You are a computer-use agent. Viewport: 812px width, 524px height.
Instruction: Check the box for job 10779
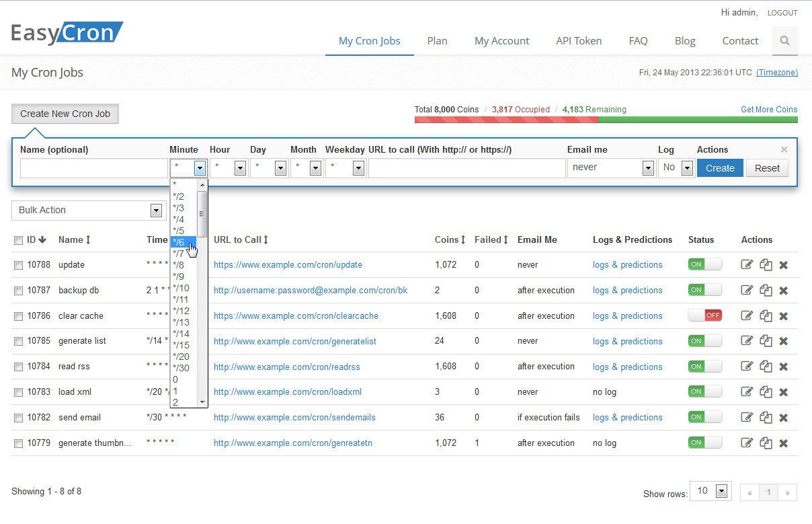pos(19,443)
